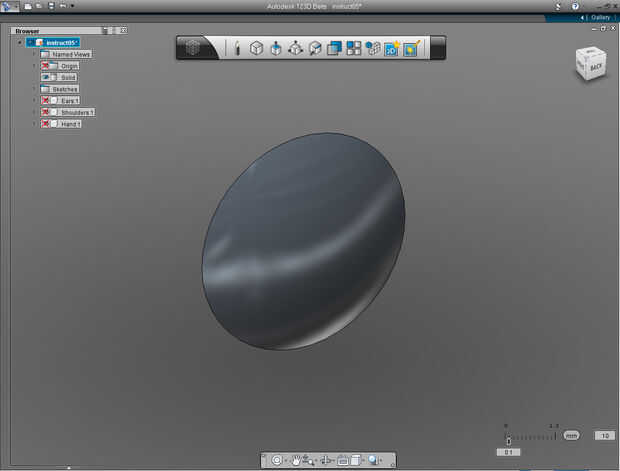Open the quick access toolbar dropdown arrow

click(72, 6)
